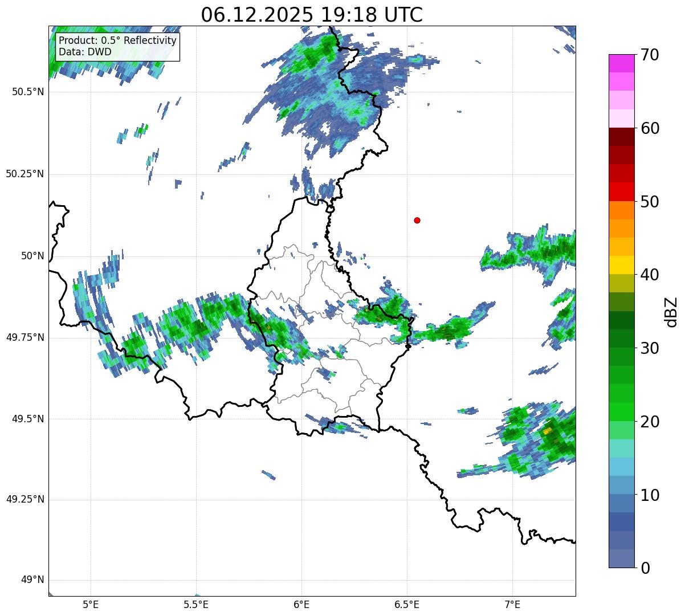The image size is (685, 616).
Task: Click the colorbar value 0
Action: (645, 568)
